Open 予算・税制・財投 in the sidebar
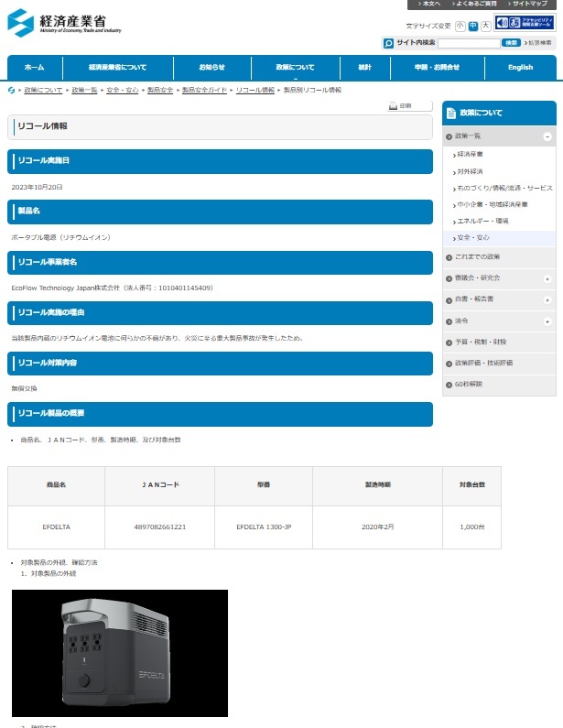Image resolution: width=563 pixels, height=728 pixels. tap(481, 342)
